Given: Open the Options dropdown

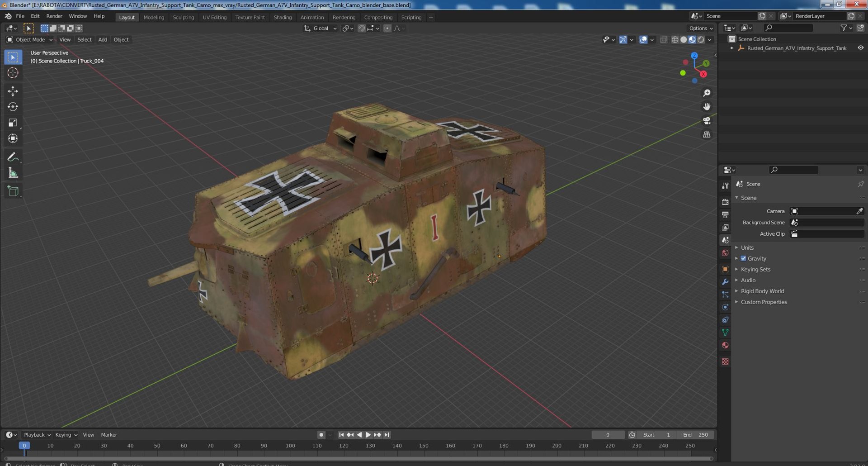Looking at the screenshot, I should point(701,29).
